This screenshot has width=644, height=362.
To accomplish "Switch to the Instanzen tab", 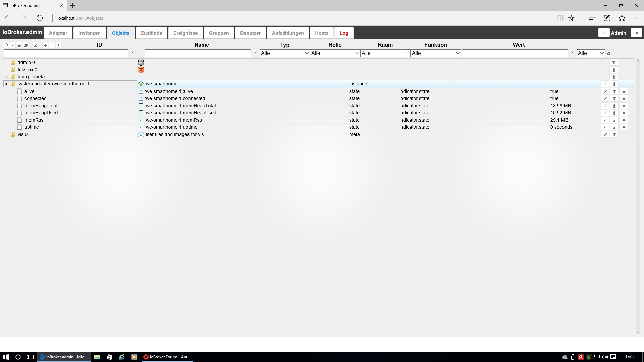I will click(x=89, y=33).
